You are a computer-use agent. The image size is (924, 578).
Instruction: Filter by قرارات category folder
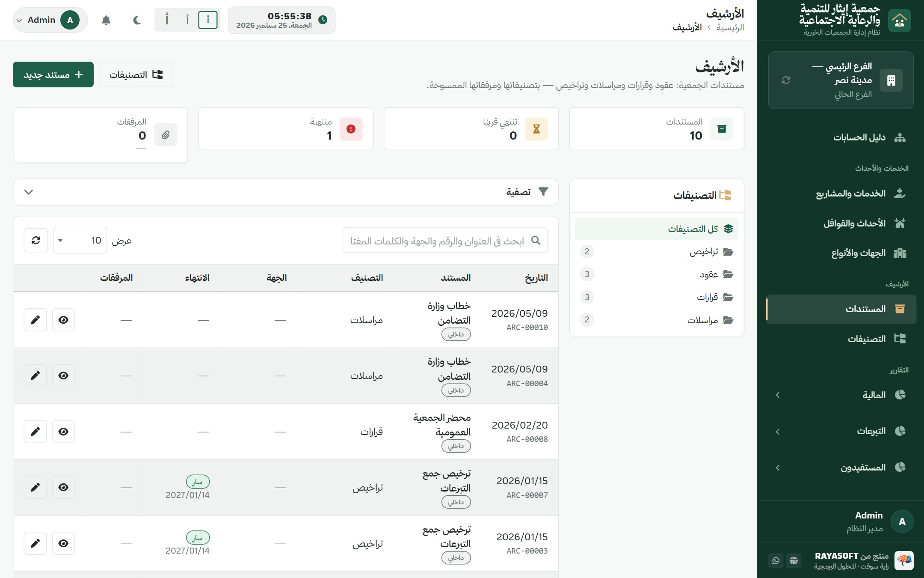click(x=657, y=297)
